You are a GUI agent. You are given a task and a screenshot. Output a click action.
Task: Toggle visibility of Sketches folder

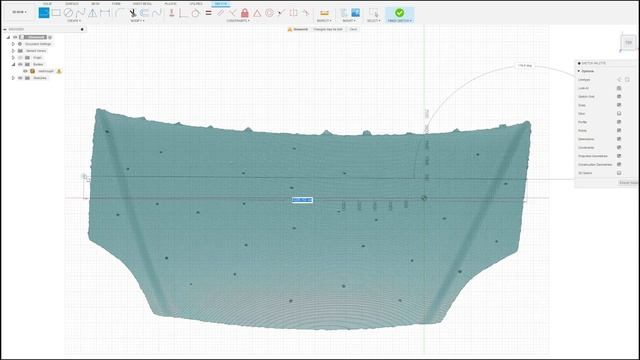coord(20,78)
